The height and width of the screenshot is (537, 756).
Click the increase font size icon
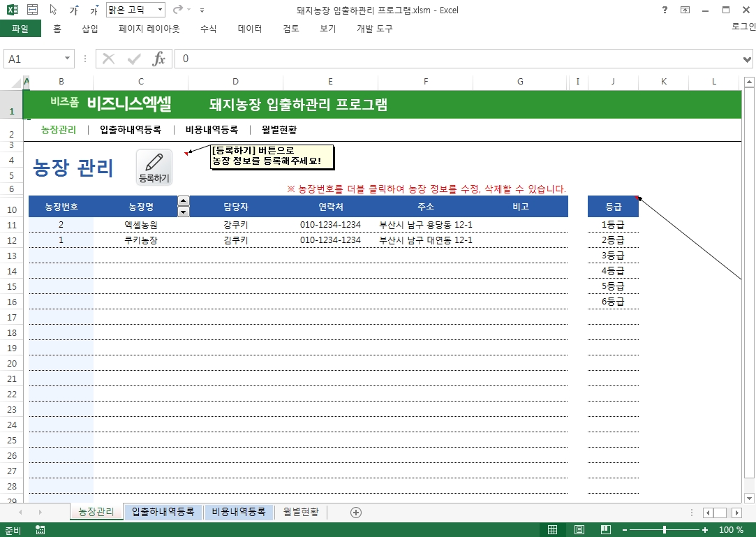pos(75,10)
